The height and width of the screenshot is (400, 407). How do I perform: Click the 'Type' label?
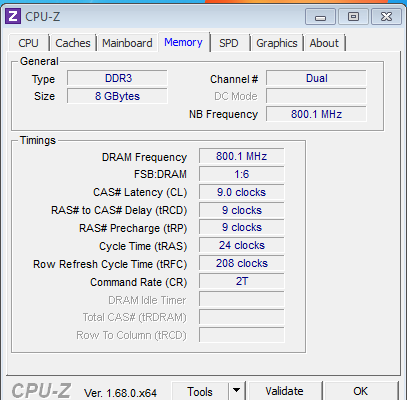pyautogui.click(x=43, y=79)
